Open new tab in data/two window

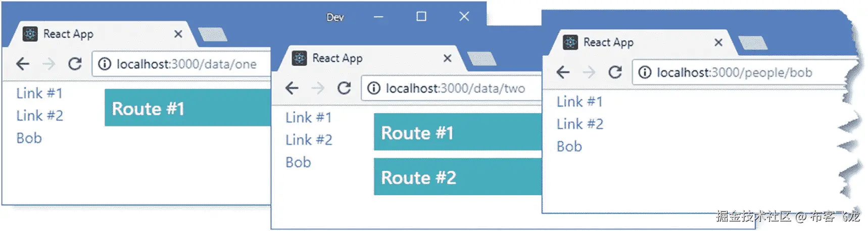pos(481,59)
